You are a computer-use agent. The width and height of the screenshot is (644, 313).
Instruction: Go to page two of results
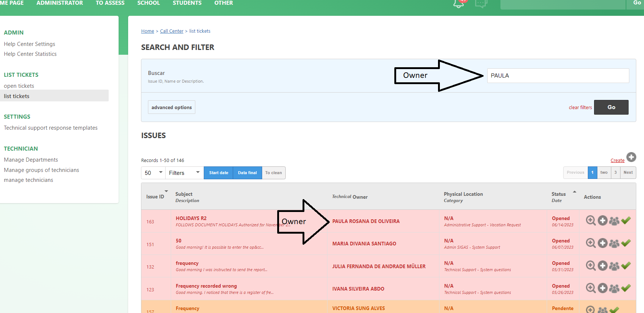(x=604, y=173)
